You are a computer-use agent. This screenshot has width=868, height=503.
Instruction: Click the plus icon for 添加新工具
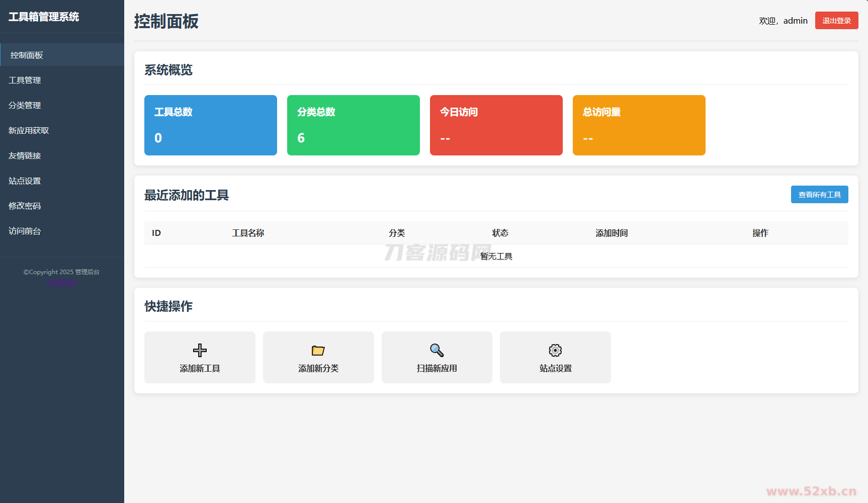tap(200, 350)
